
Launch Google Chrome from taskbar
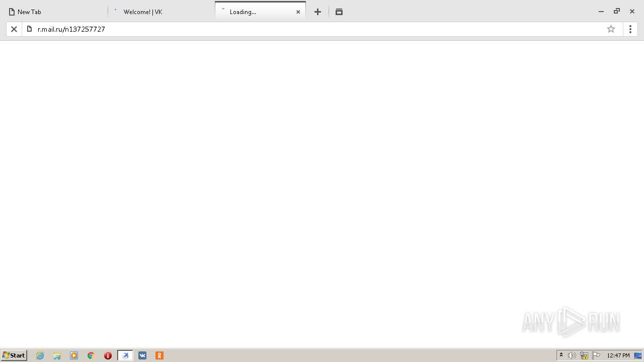click(x=91, y=355)
